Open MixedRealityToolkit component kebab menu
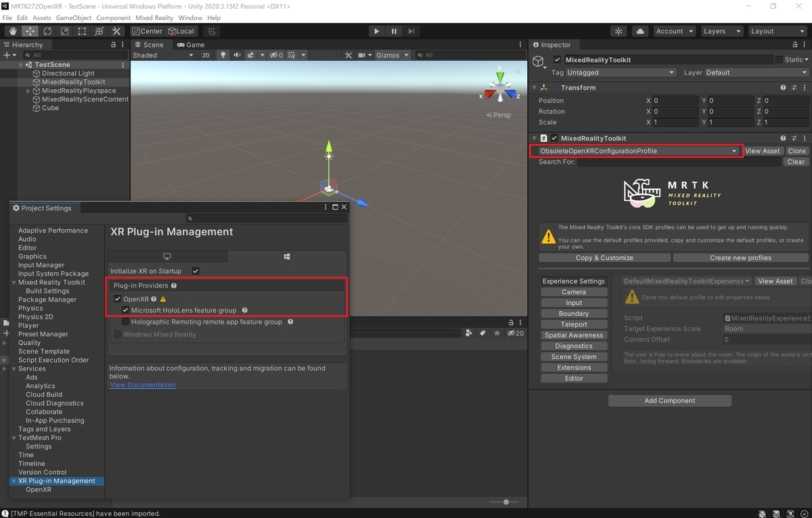Viewport: 812px width, 518px height. (x=803, y=139)
